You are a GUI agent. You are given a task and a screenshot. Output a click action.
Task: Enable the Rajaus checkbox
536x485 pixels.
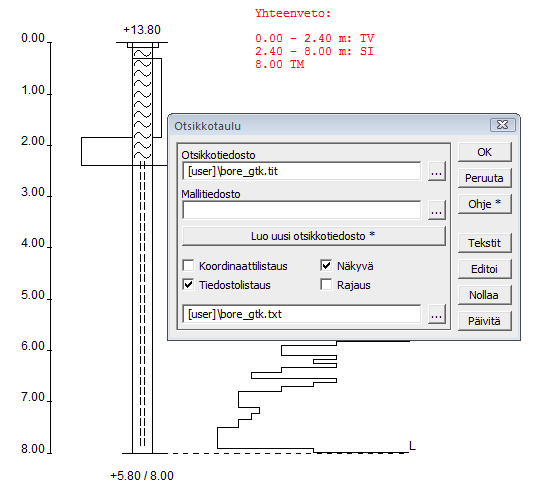(x=326, y=285)
